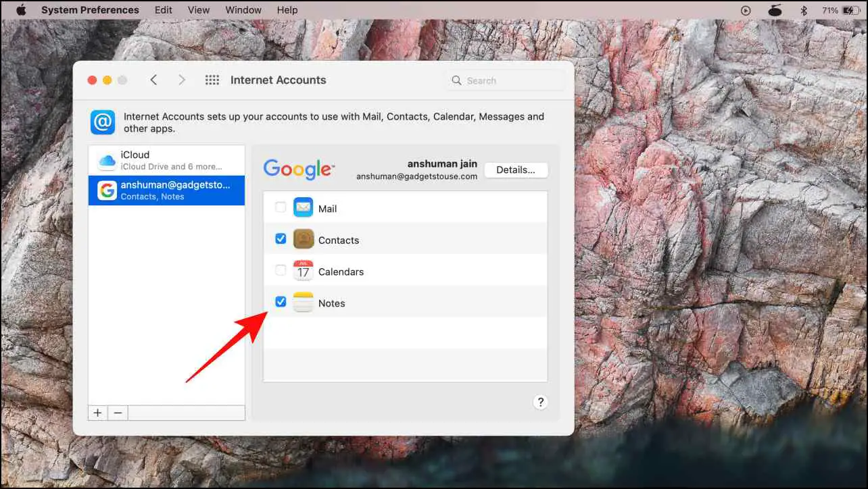Click the anshuman jain account name
This screenshot has height=489, width=868.
(x=442, y=164)
